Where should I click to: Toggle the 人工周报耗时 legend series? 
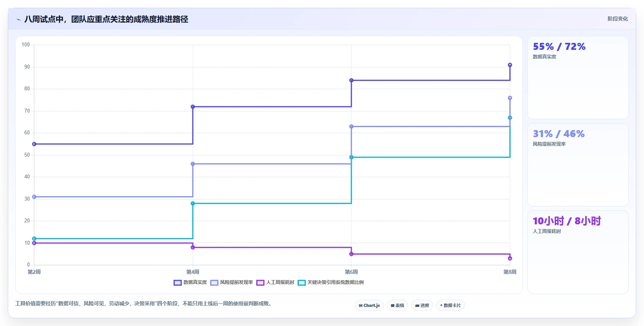275,282
